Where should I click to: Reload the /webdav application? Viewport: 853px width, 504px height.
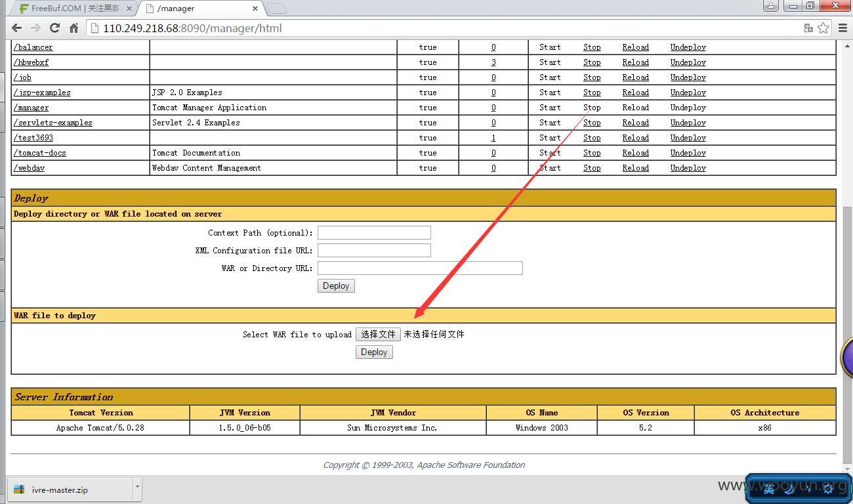636,168
